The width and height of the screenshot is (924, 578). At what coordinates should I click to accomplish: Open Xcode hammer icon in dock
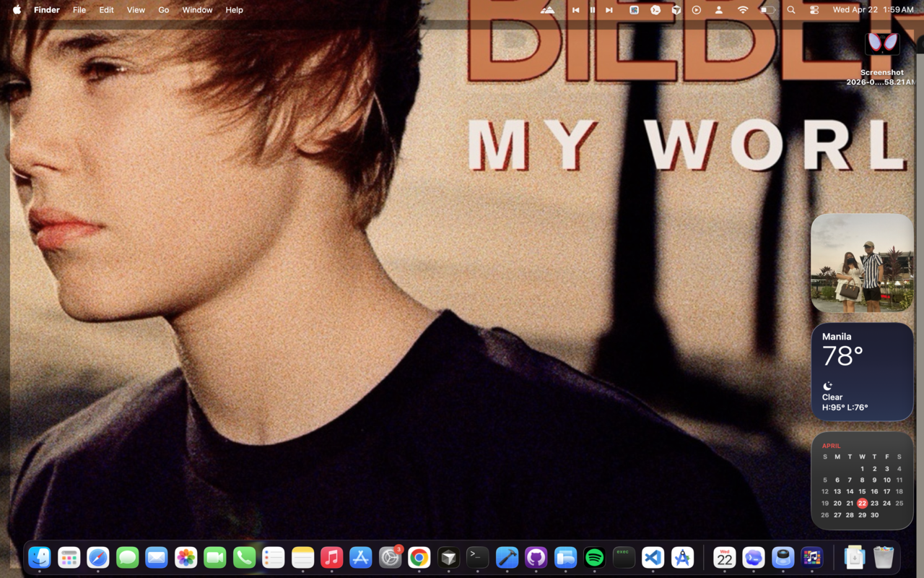(507, 557)
